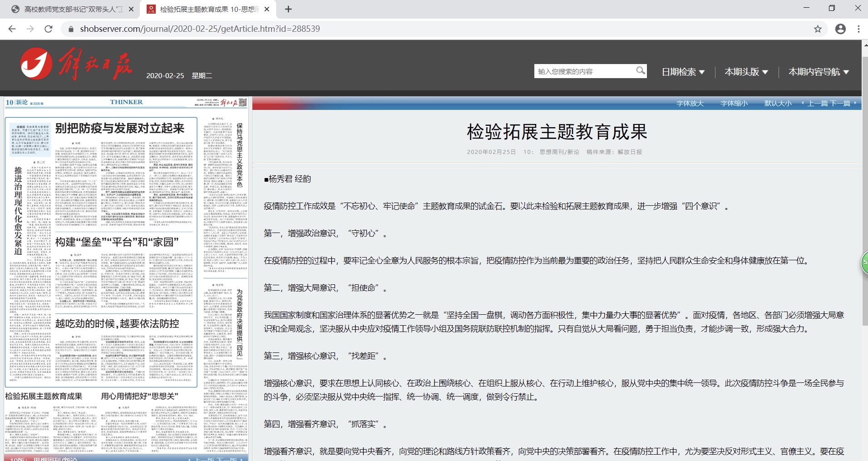The width and height of the screenshot is (868, 461).
Task: Click headline 别把防疫与发展对立起来 in page thumbnail
Action: (x=120, y=129)
